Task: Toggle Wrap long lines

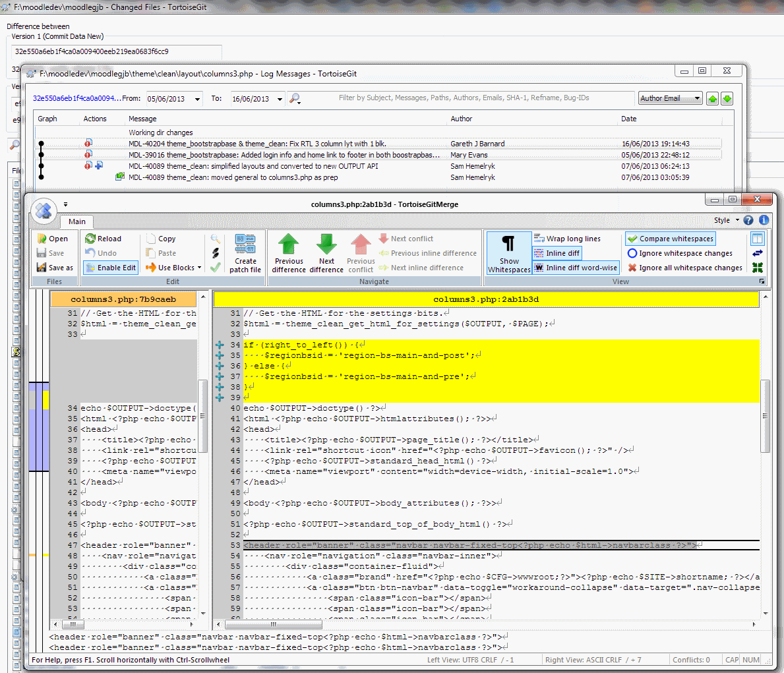Action: pyautogui.click(x=568, y=239)
